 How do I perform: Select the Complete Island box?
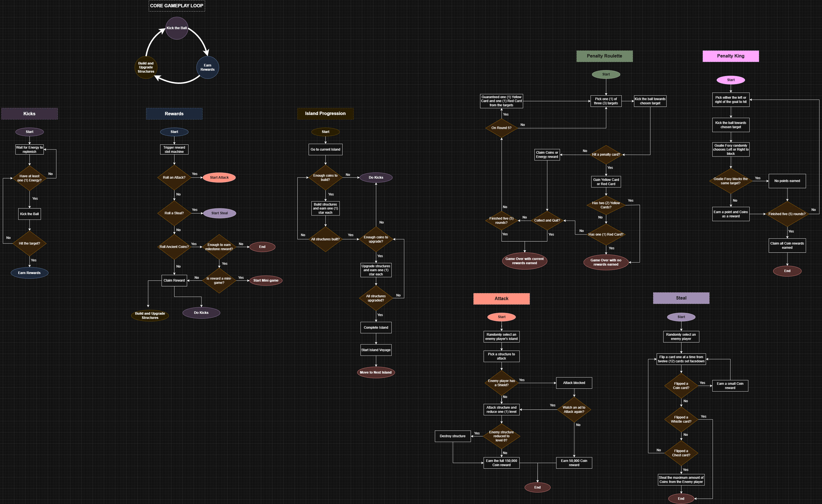point(376,328)
